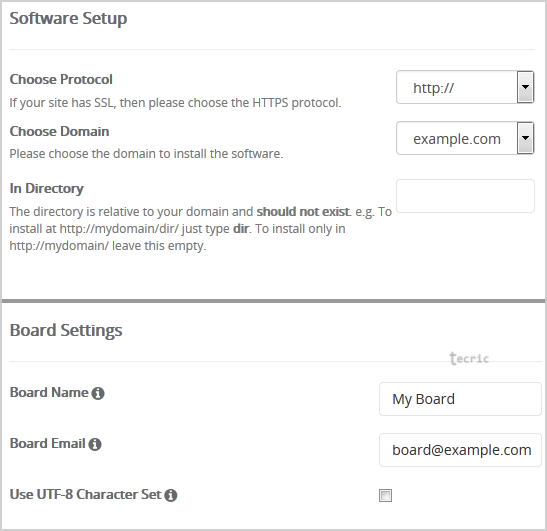Open the http:// protocol selection box
Viewport: 547px width, 531px height.
[x=465, y=87]
